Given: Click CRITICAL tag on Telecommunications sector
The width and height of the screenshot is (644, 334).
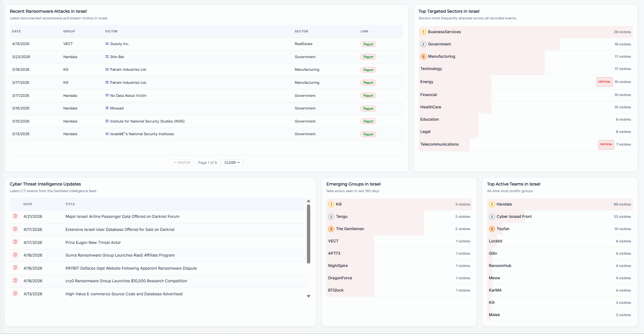Looking at the screenshot, I should [606, 144].
